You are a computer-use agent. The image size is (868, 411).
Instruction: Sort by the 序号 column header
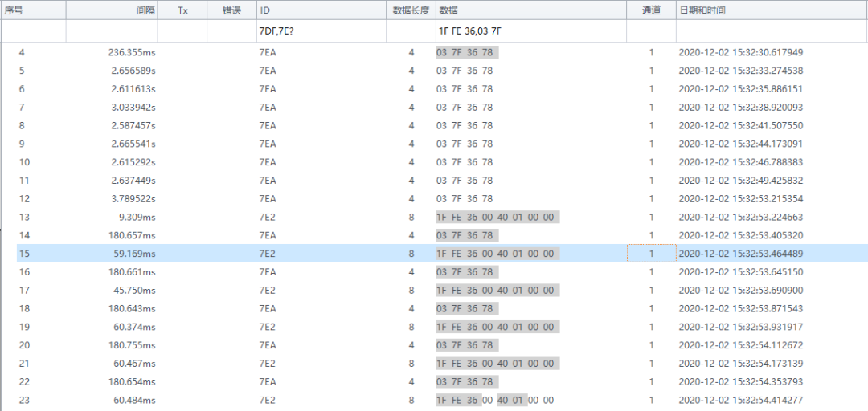click(x=33, y=10)
